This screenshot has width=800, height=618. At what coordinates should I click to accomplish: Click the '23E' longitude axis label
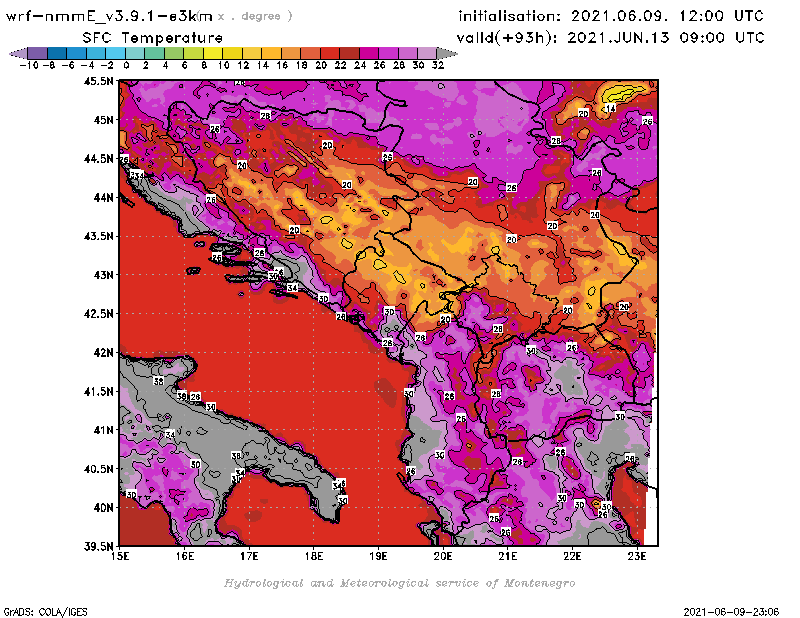pyautogui.click(x=637, y=556)
